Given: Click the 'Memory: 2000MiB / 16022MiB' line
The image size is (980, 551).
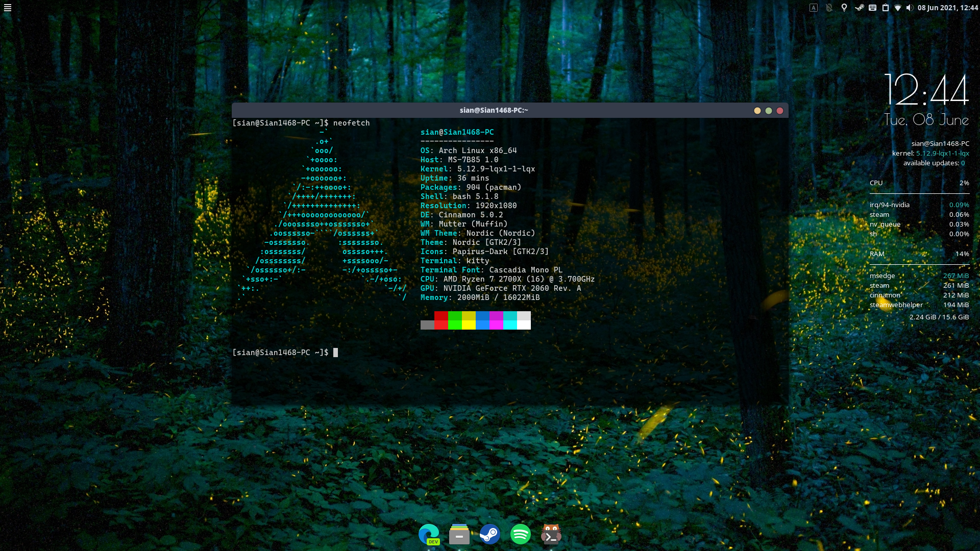Looking at the screenshot, I should [x=480, y=297].
